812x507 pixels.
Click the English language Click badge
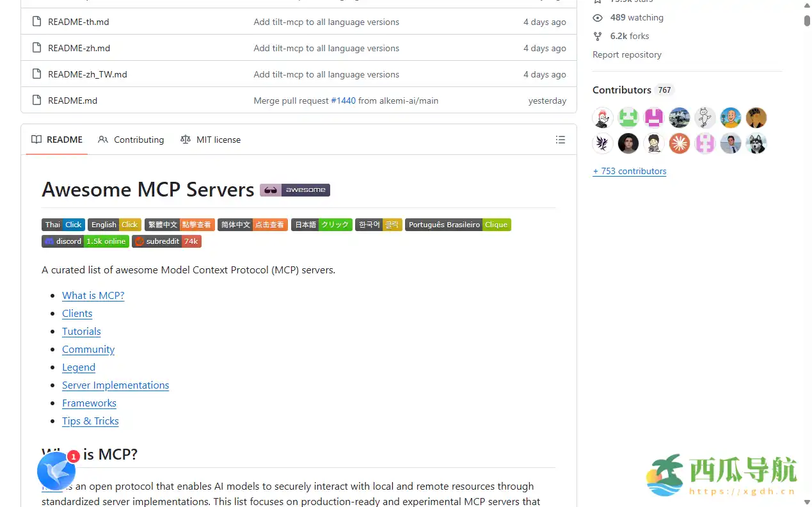click(115, 225)
